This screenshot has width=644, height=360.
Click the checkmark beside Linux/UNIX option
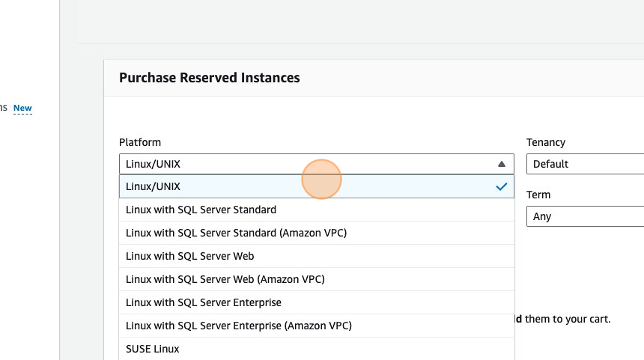point(502,186)
